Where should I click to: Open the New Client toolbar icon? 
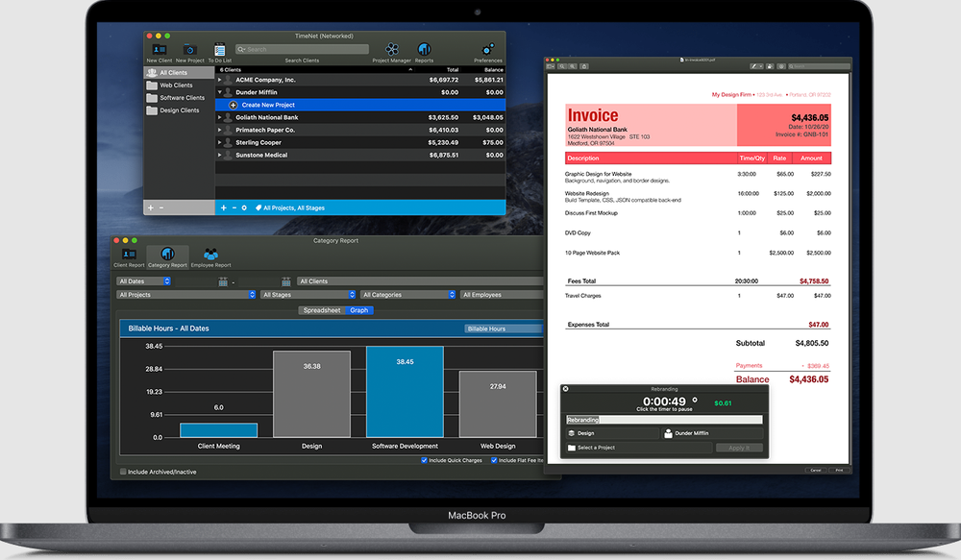click(160, 50)
